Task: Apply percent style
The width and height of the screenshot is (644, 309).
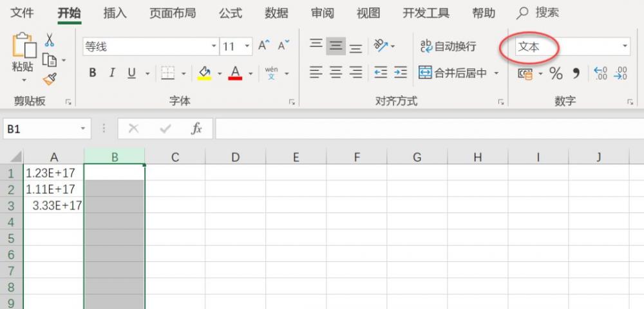Action: click(556, 74)
